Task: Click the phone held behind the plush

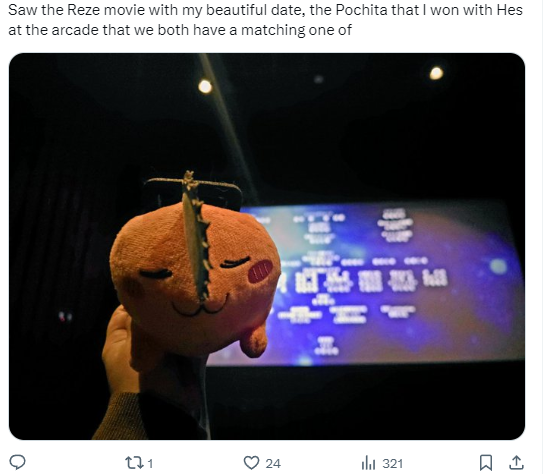Action: (193, 194)
